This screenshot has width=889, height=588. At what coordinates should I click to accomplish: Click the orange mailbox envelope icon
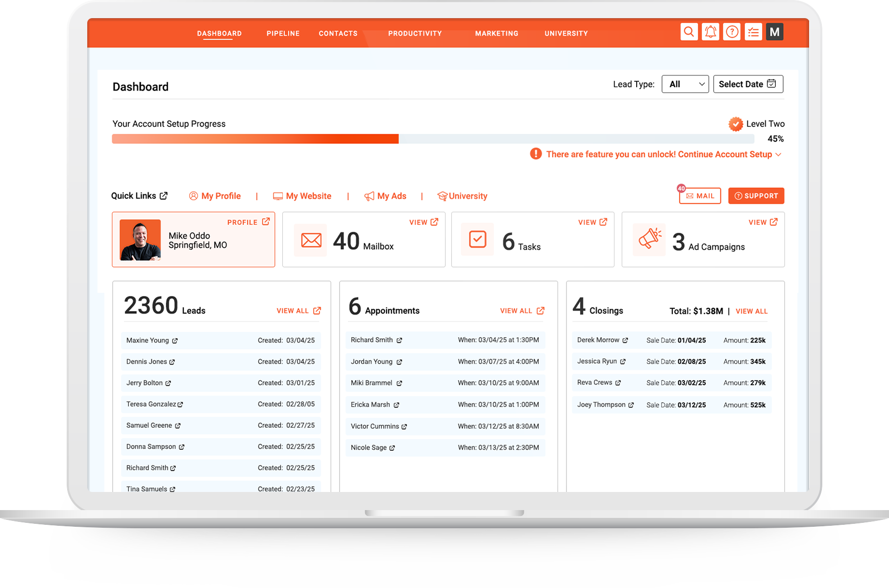tap(311, 240)
